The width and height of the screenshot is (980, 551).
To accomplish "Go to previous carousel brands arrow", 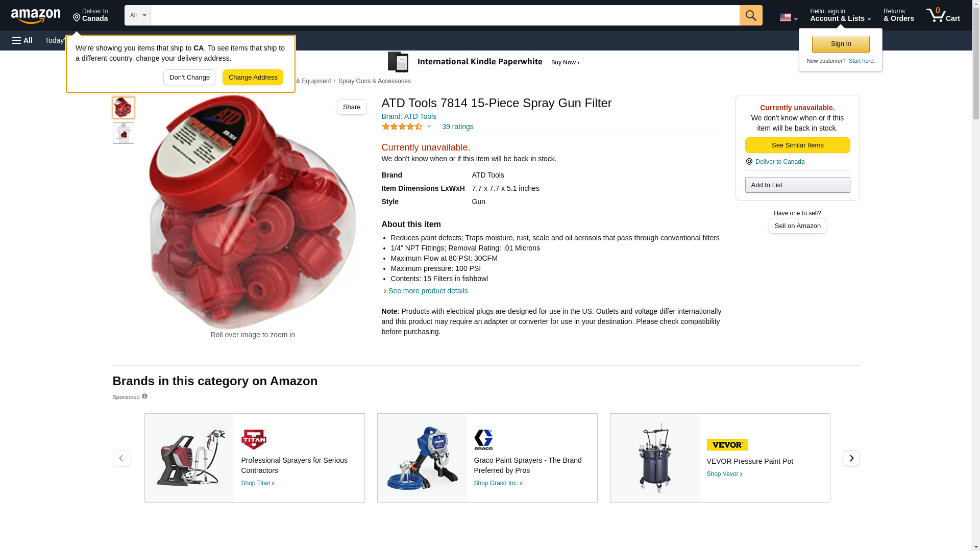I will click(x=121, y=458).
